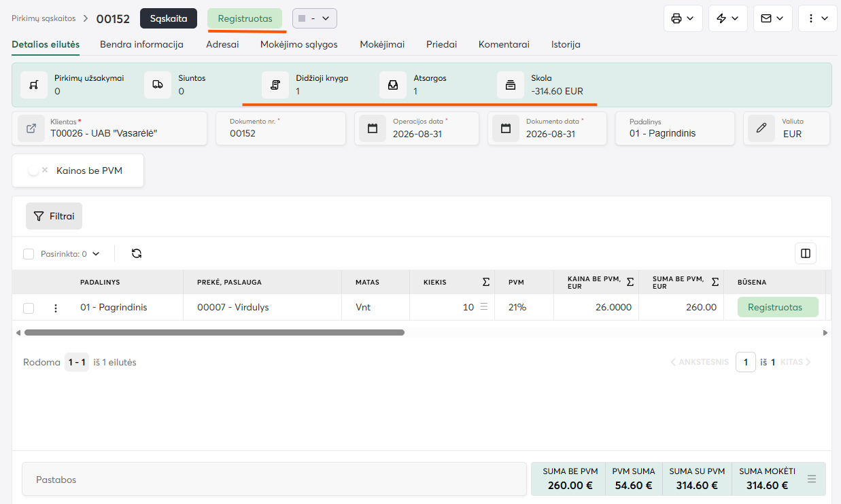Open the lightning quick actions menu
Screen dimensions: 841x504
click(x=728, y=18)
